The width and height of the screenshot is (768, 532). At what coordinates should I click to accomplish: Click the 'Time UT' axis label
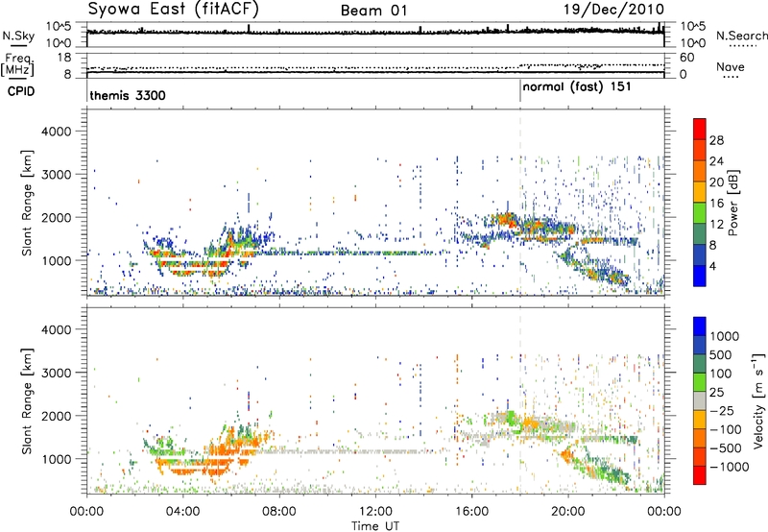(x=375, y=526)
